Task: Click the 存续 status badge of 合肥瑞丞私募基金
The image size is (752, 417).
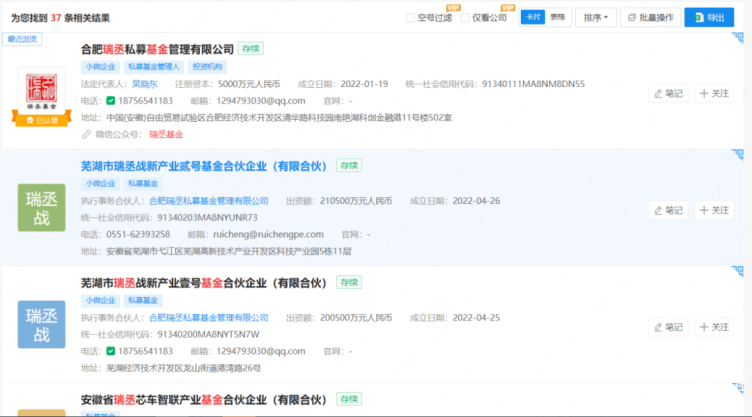Action: tap(250, 48)
